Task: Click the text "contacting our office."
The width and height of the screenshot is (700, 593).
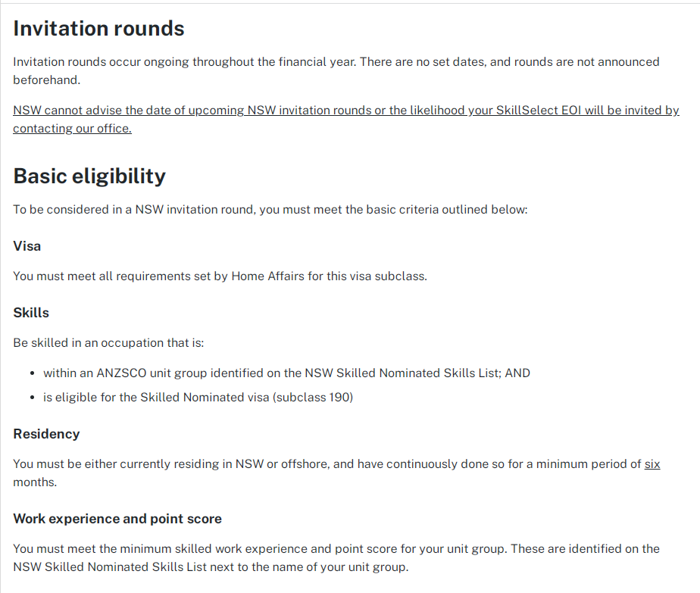Action: pyautogui.click(x=72, y=129)
